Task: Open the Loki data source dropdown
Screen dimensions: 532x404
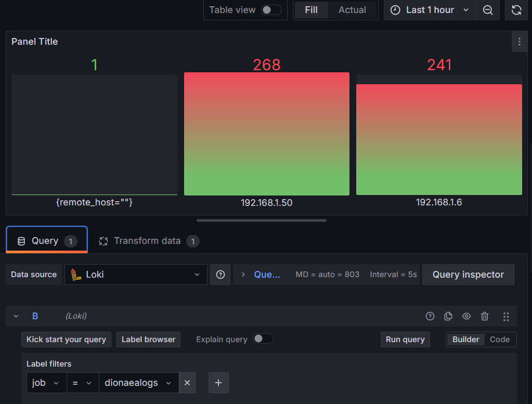Action: tap(136, 275)
